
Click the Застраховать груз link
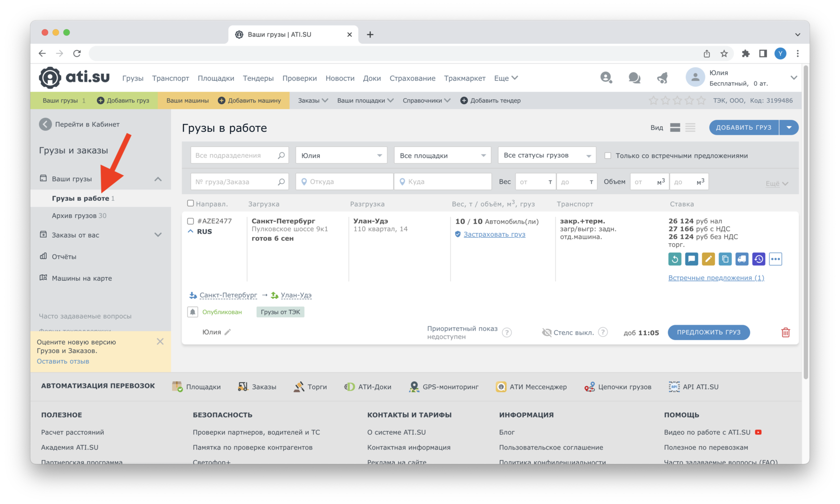(494, 234)
